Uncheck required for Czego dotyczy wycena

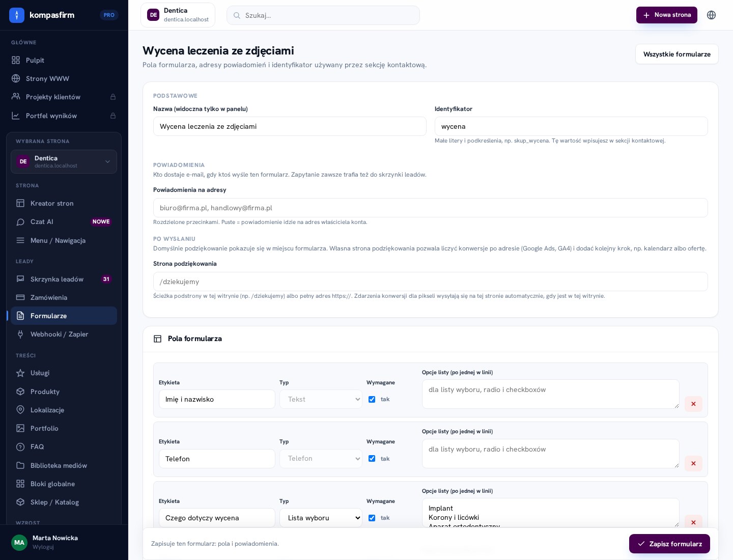372,518
